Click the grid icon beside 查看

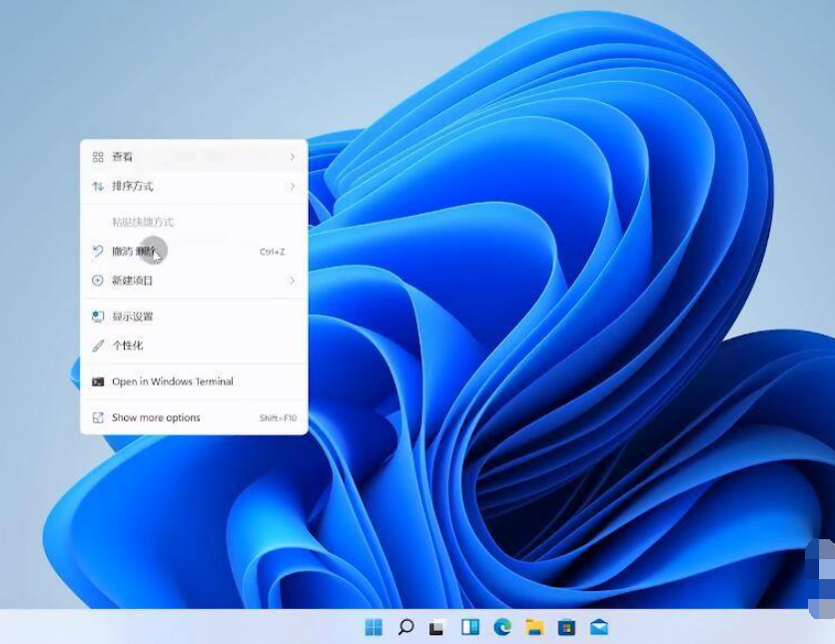pyautogui.click(x=98, y=157)
